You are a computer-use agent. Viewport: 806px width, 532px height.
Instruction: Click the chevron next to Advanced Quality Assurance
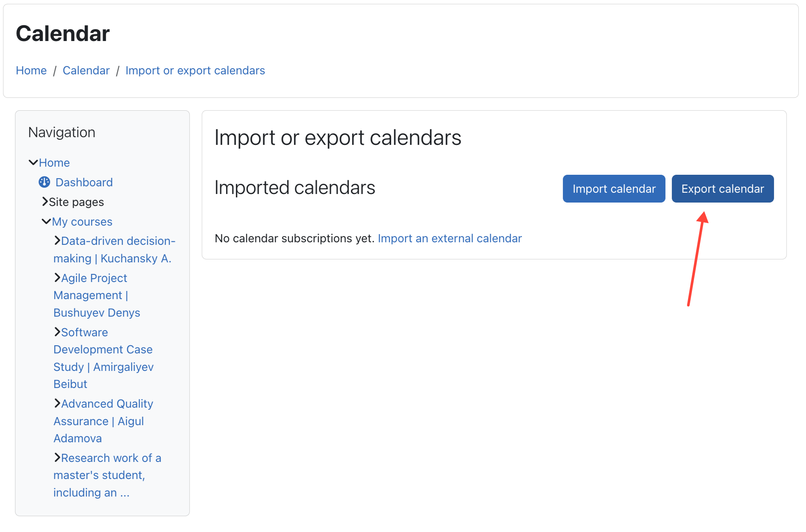pos(58,403)
